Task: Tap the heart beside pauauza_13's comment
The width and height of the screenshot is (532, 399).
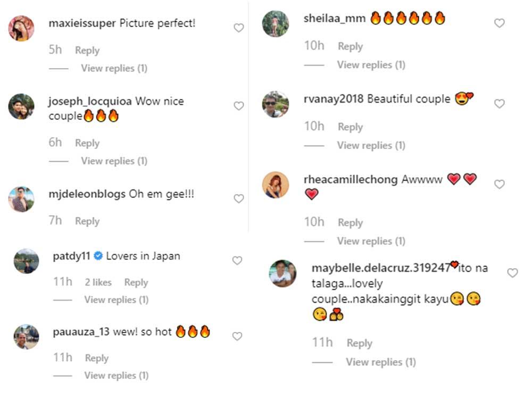Action: [x=237, y=336]
